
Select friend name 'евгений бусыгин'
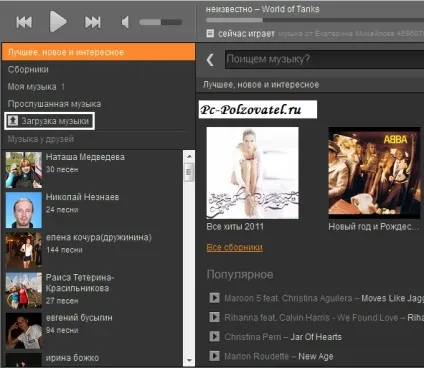79,318
